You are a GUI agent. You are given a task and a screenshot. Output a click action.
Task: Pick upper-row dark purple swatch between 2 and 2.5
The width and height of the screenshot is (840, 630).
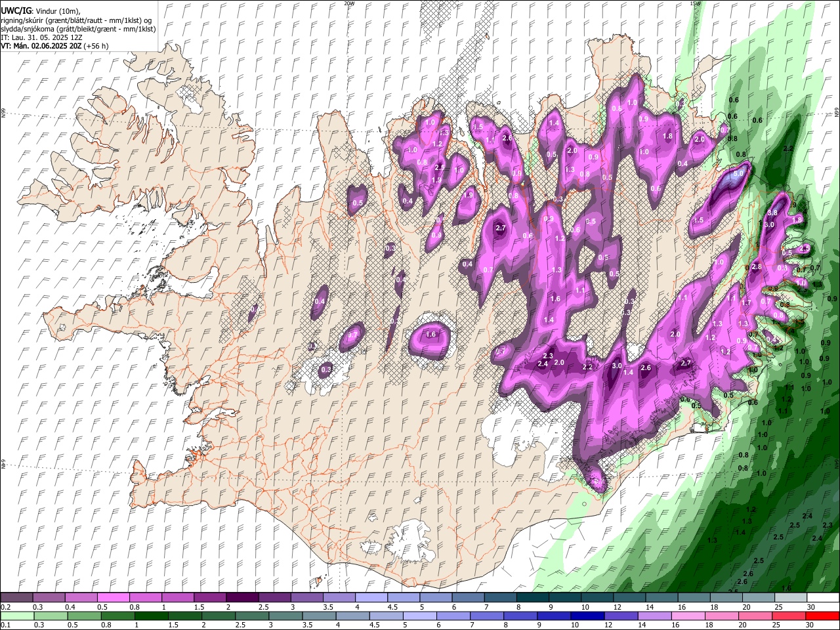242,598
